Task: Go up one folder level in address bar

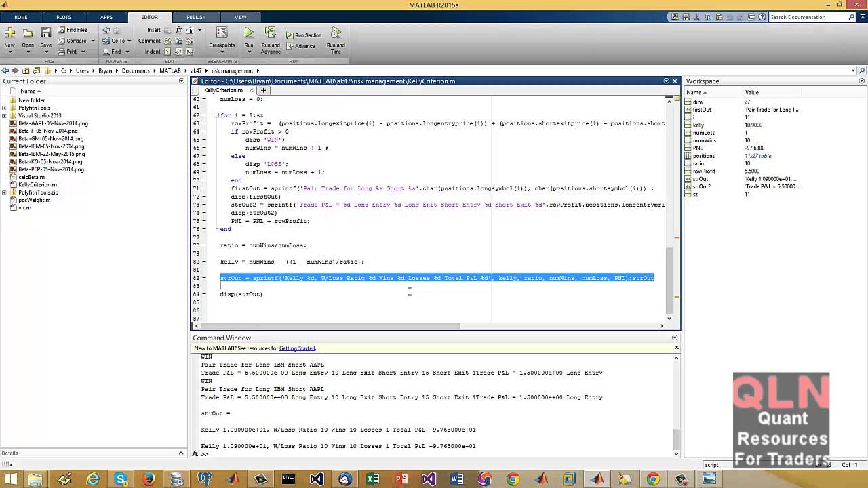Action: tap(26, 70)
